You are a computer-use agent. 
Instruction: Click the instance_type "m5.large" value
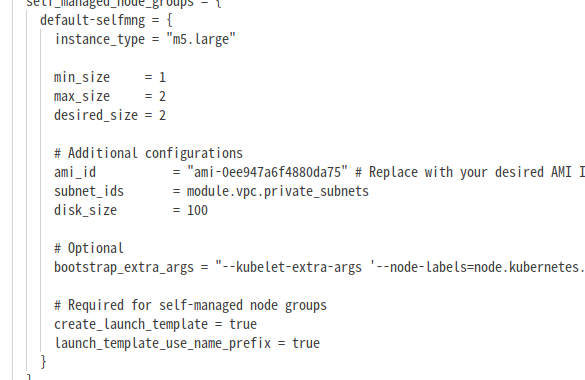(x=201, y=39)
